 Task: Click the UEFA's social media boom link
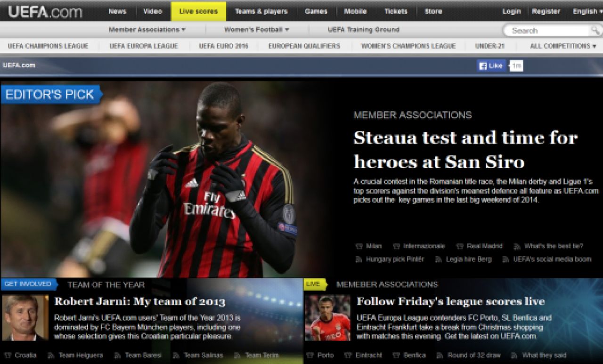click(552, 259)
